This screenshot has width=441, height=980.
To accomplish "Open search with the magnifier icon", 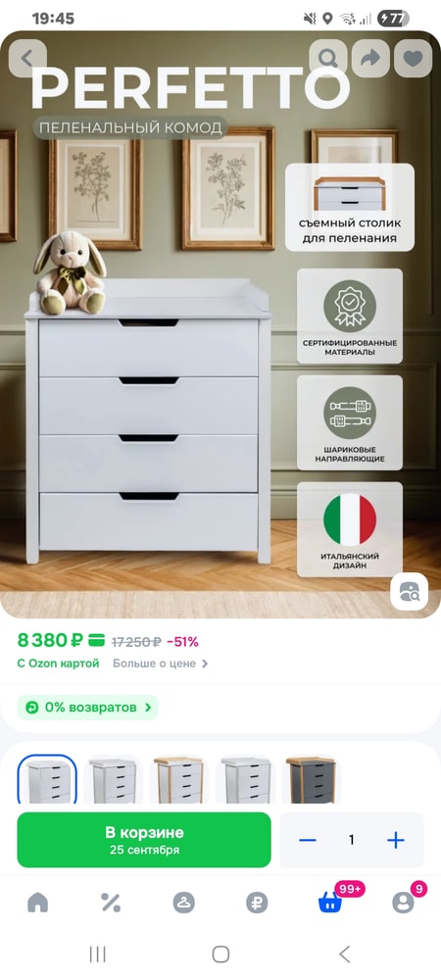I will coord(328,58).
